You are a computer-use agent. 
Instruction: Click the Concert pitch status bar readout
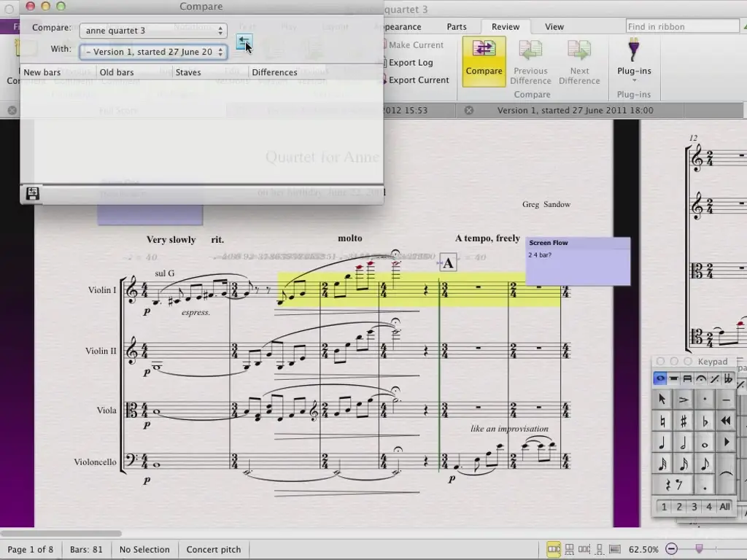[214, 549]
